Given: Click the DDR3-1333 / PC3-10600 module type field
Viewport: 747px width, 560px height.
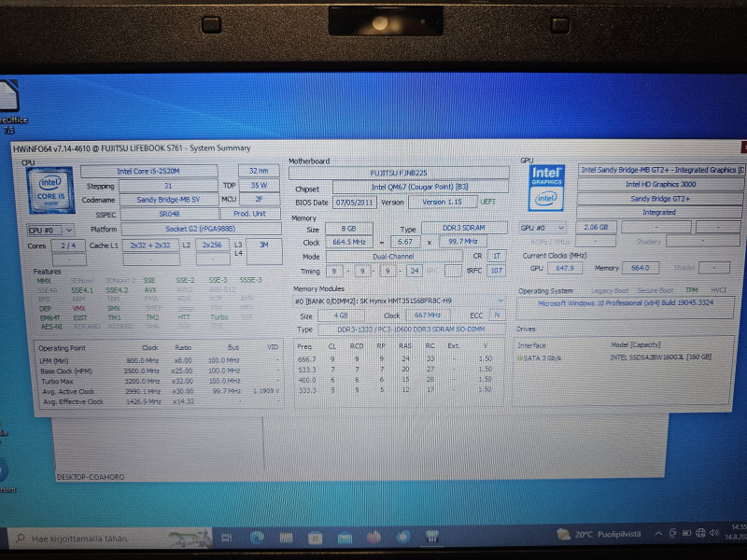Looking at the screenshot, I should click(411, 329).
